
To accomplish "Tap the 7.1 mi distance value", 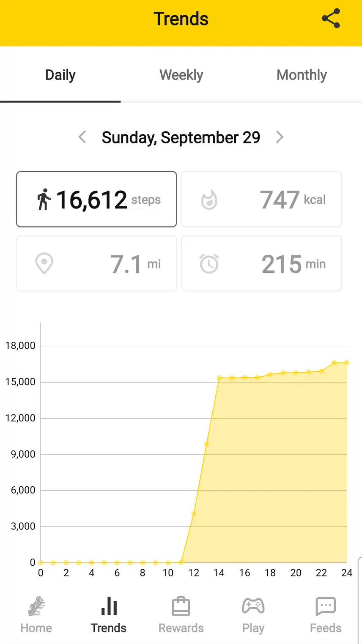I will click(x=135, y=264).
